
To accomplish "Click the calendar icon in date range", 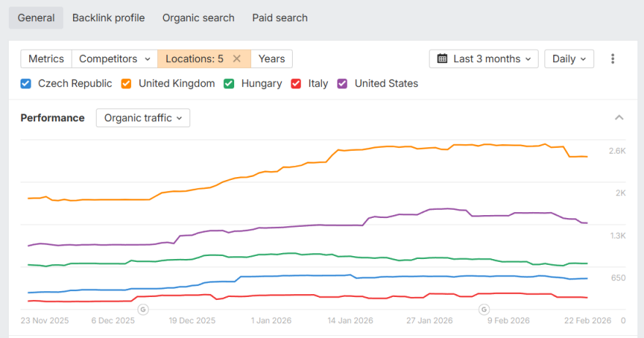I will [x=442, y=59].
